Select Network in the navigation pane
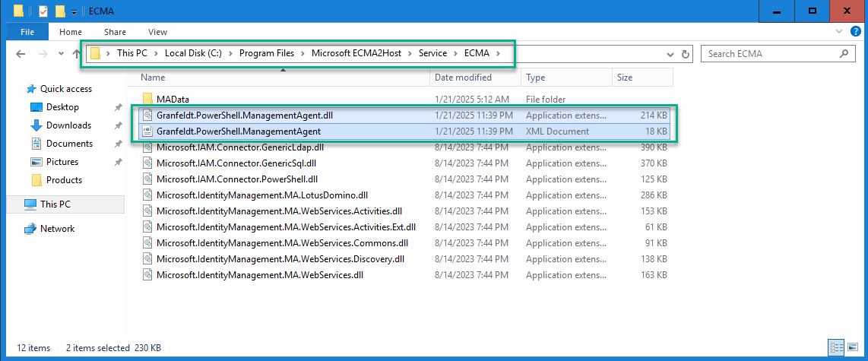Image resolution: width=868 pixels, height=361 pixels. point(57,229)
